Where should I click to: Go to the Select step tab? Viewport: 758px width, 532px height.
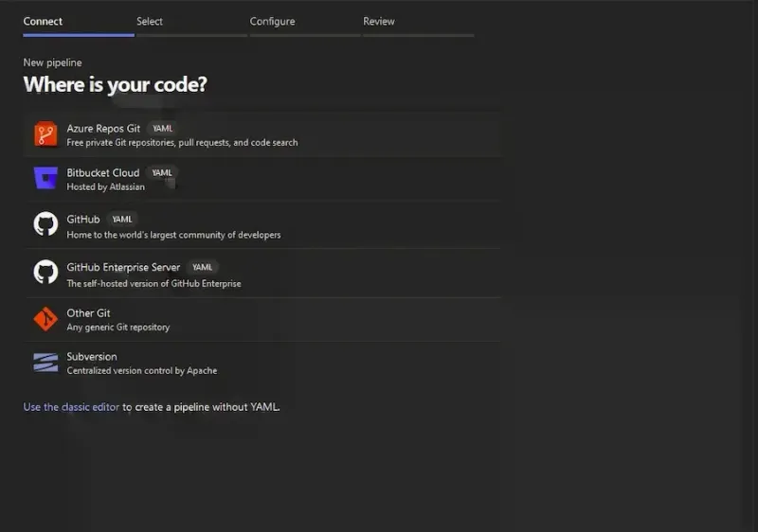(150, 22)
